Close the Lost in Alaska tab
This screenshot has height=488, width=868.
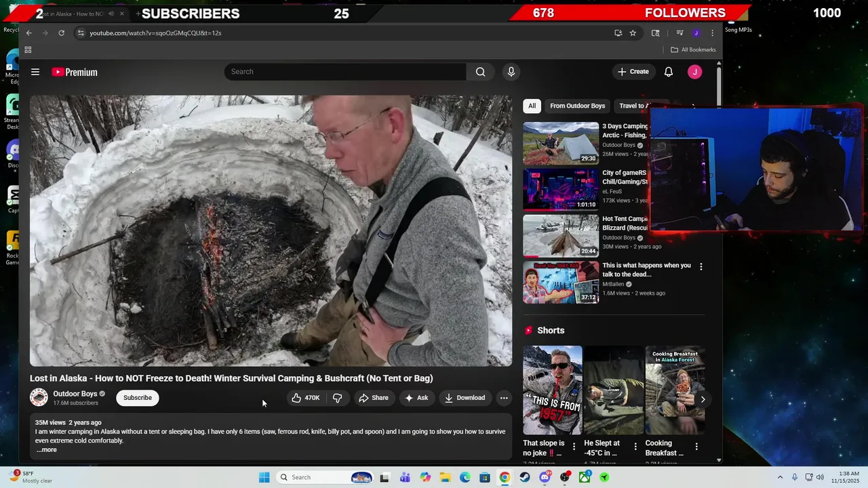pos(122,14)
